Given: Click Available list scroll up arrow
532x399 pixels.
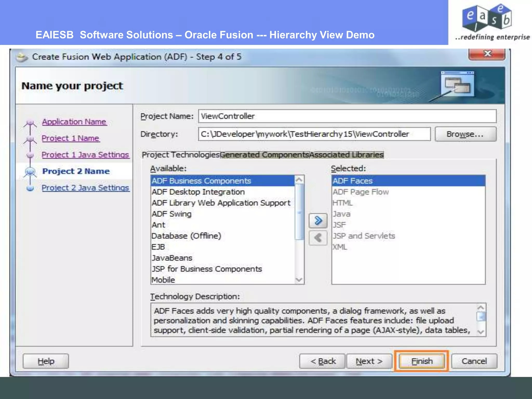Looking at the screenshot, I should [299, 180].
